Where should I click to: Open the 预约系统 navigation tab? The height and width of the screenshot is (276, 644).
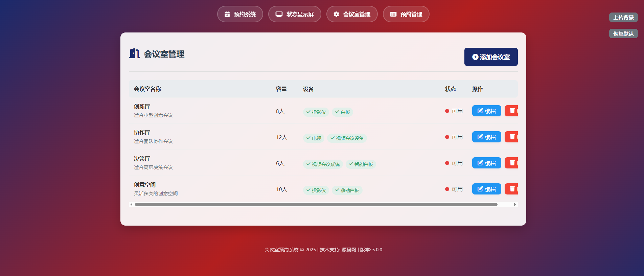(240, 14)
